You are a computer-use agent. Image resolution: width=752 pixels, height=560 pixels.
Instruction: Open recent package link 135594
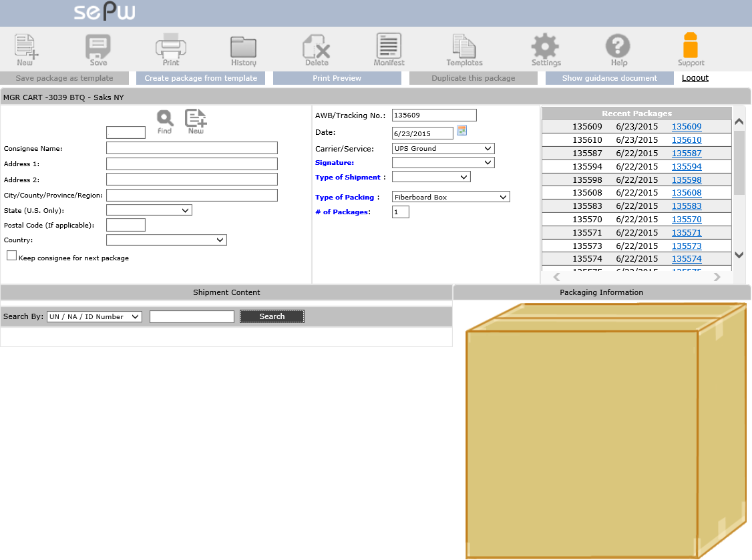(687, 166)
